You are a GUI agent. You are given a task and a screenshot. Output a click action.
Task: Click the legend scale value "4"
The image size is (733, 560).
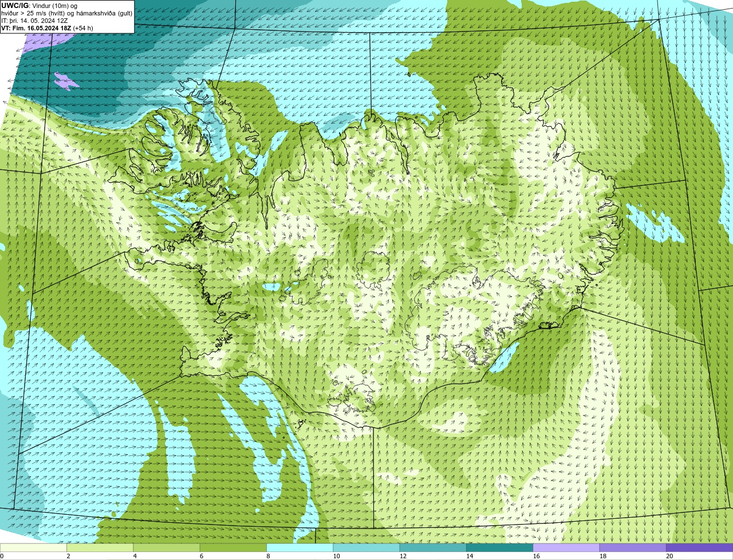(135, 556)
